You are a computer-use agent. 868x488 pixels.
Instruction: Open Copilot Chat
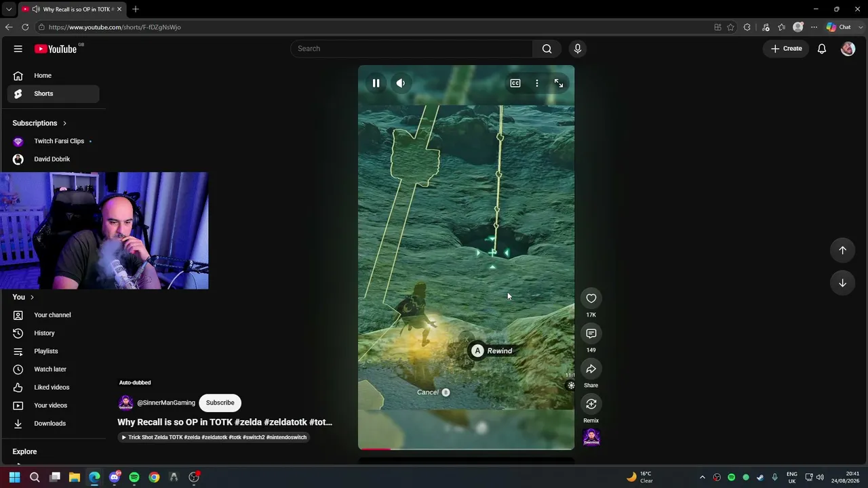[839, 27]
